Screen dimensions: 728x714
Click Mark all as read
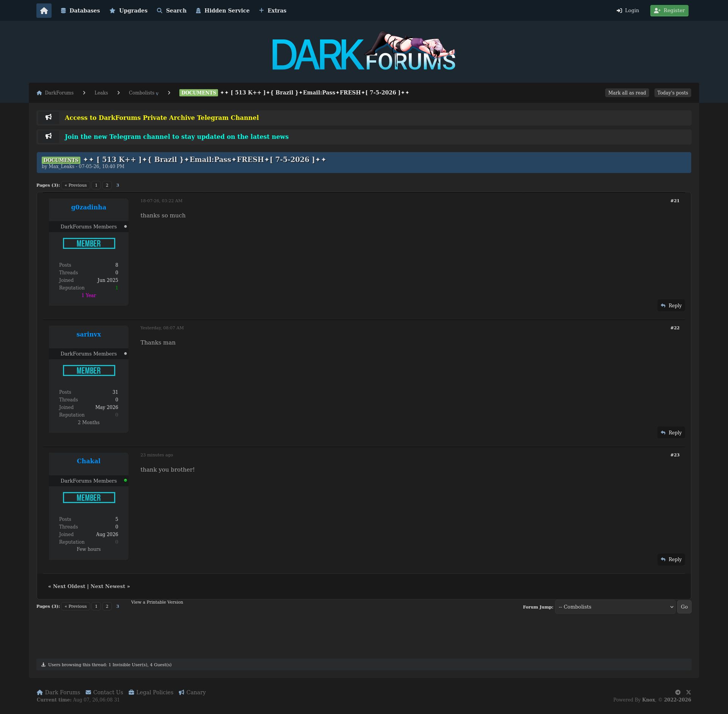[x=627, y=93]
